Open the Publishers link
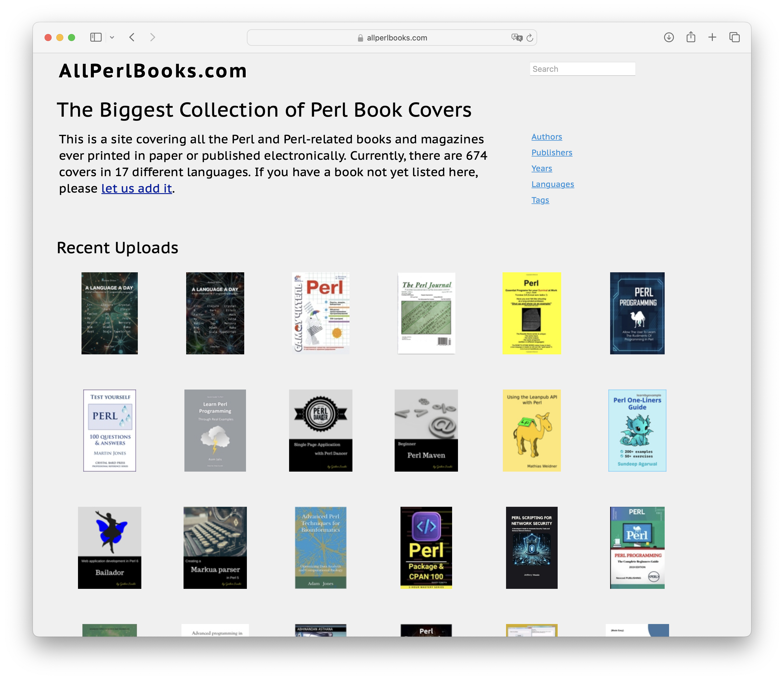784x680 pixels. 552,152
